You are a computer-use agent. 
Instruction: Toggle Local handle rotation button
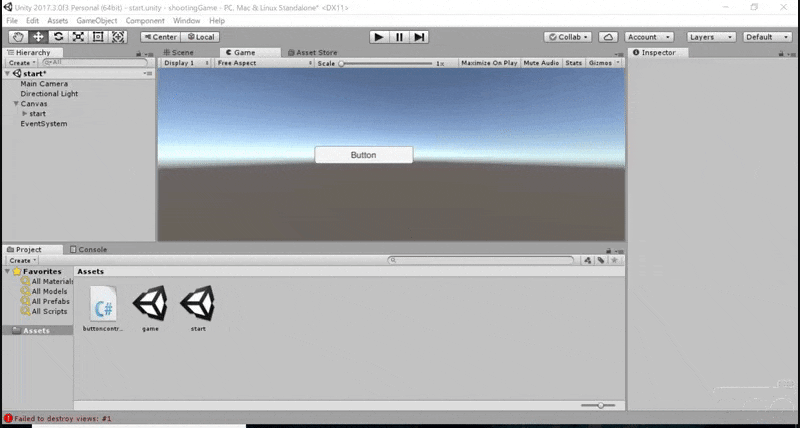pos(201,37)
